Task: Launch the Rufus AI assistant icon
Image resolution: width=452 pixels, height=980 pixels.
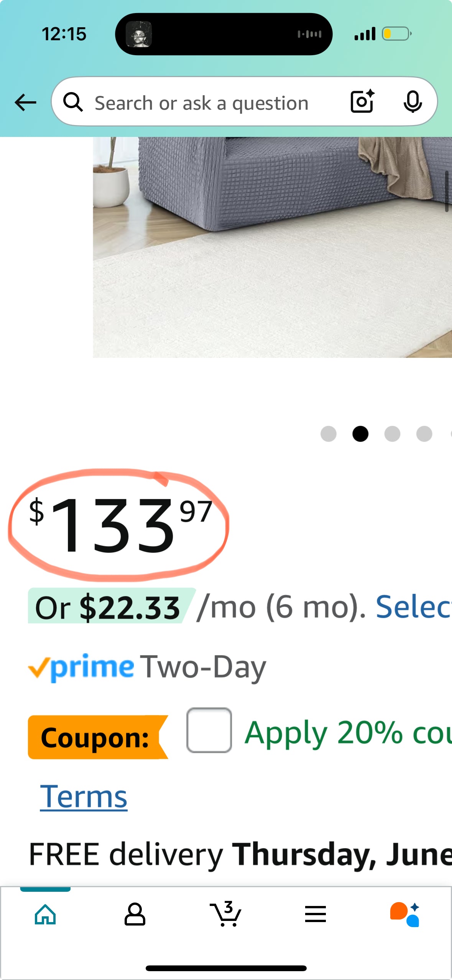Action: tap(405, 914)
